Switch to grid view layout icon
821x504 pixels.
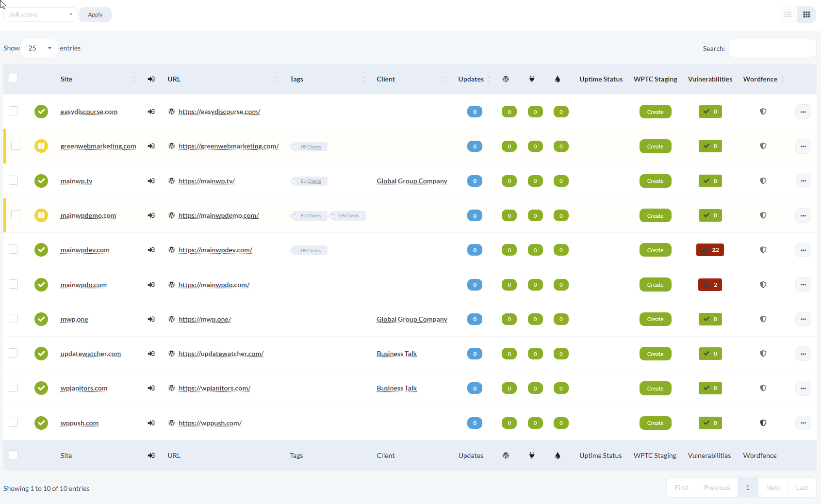806,15
